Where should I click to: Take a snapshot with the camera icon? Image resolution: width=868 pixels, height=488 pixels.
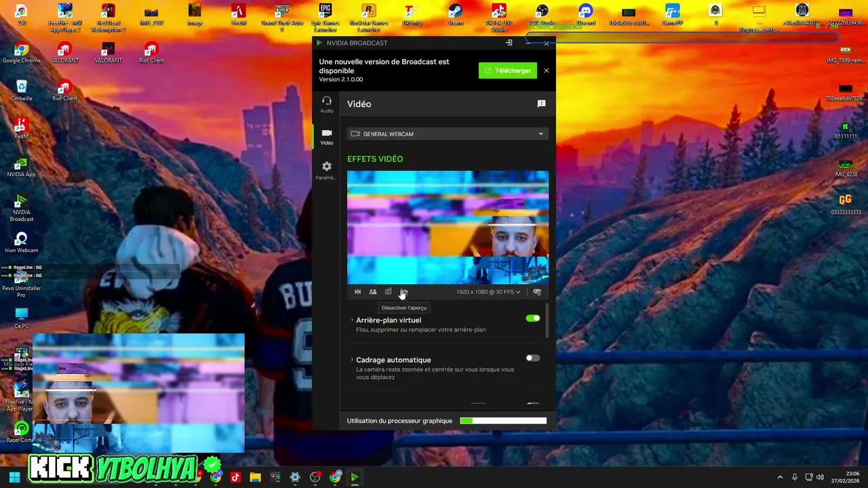[x=388, y=292]
